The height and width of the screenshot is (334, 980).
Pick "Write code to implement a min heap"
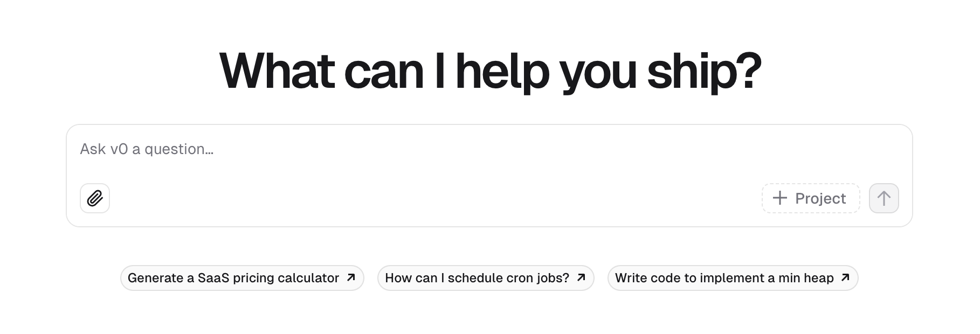[724, 278]
